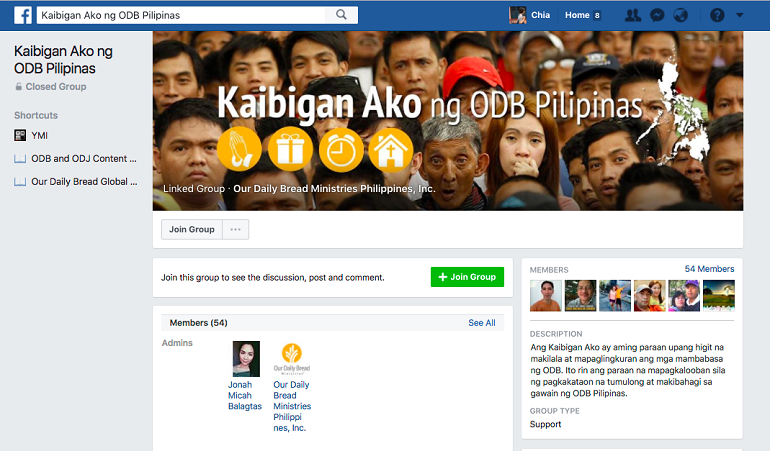Click the search magnifier button
This screenshot has height=468, width=770.
pyautogui.click(x=341, y=15)
